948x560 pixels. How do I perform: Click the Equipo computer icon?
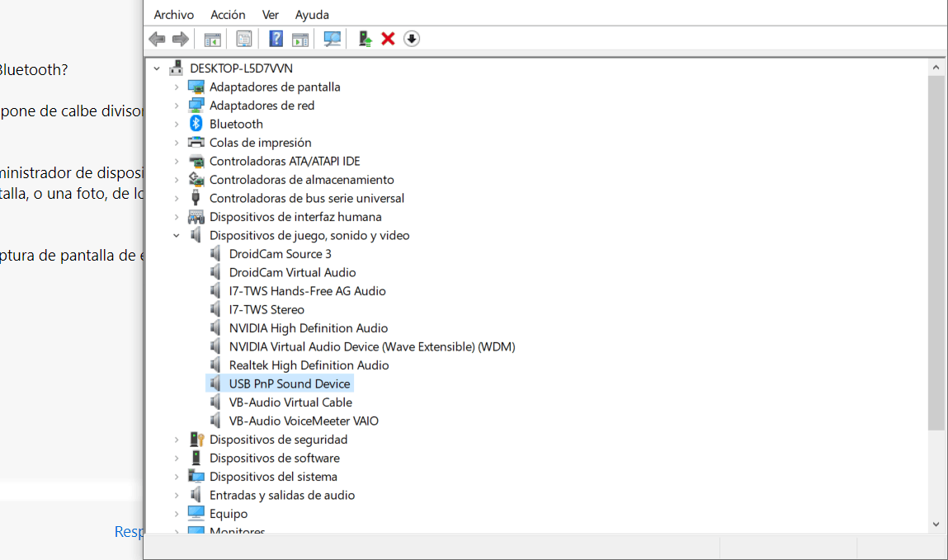196,514
